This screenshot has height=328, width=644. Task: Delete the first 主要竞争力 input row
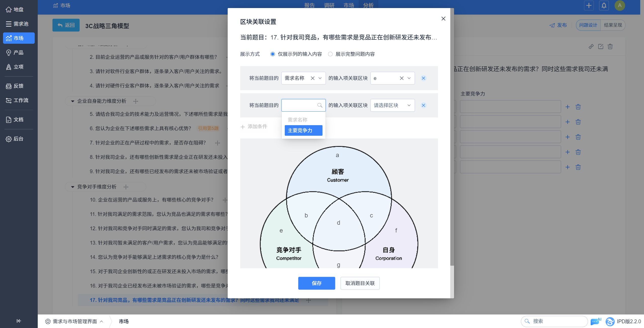[x=578, y=107]
